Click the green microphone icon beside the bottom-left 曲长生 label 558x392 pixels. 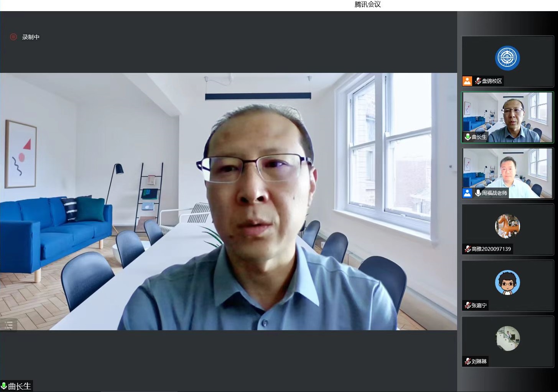4,386
